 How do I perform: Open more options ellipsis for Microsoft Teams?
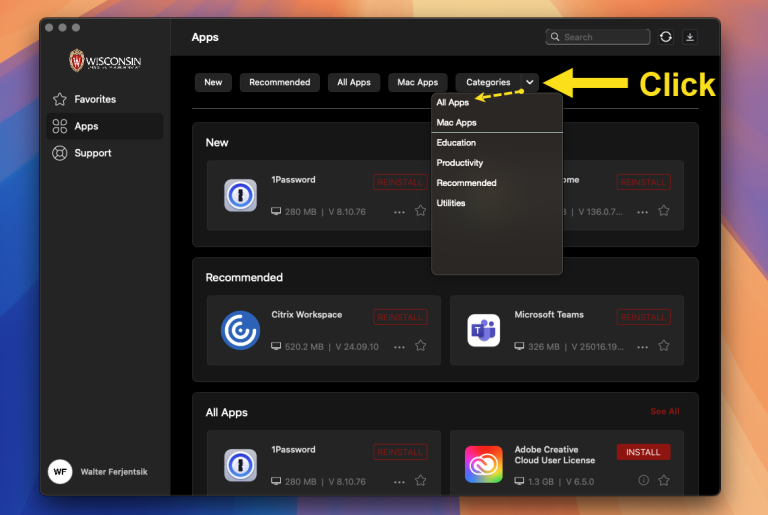tap(643, 347)
